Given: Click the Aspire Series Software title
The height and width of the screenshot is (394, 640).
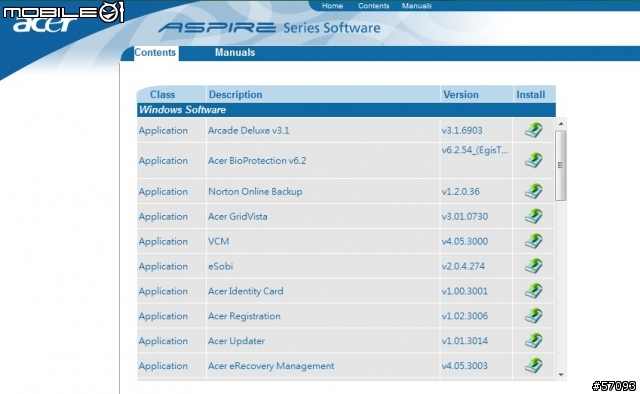Looking at the screenshot, I should point(269,28).
